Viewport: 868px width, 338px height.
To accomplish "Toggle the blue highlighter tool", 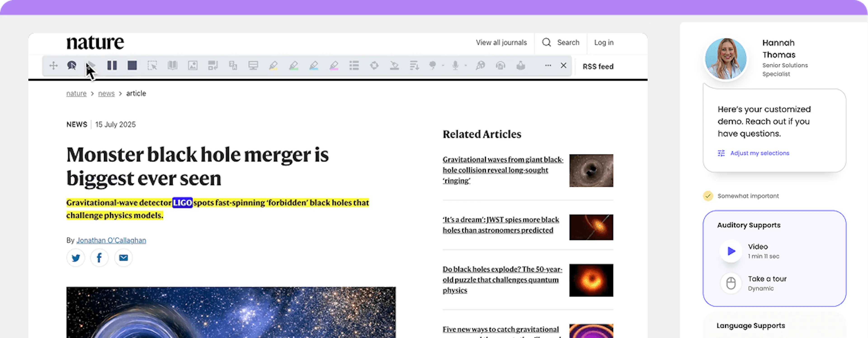I will click(314, 65).
